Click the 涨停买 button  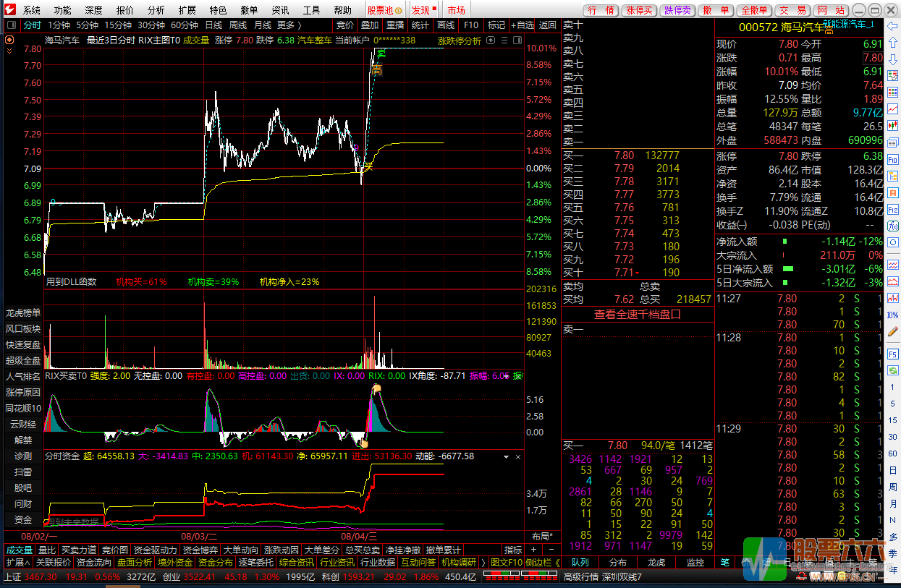point(639,10)
